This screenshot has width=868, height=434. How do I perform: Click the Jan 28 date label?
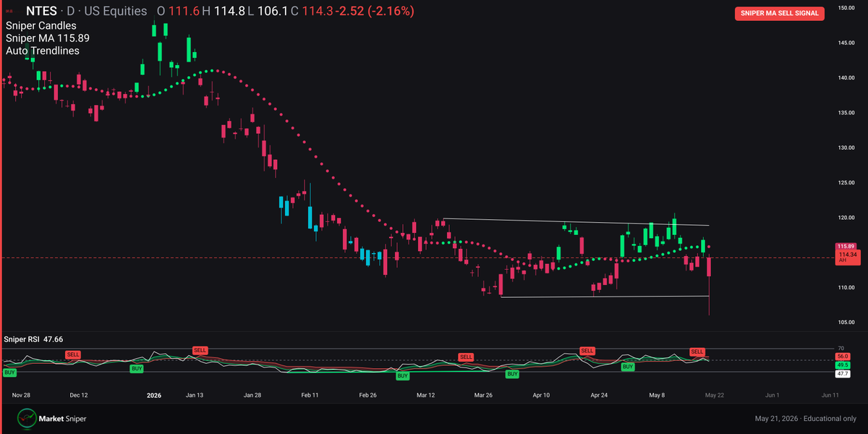(252, 396)
